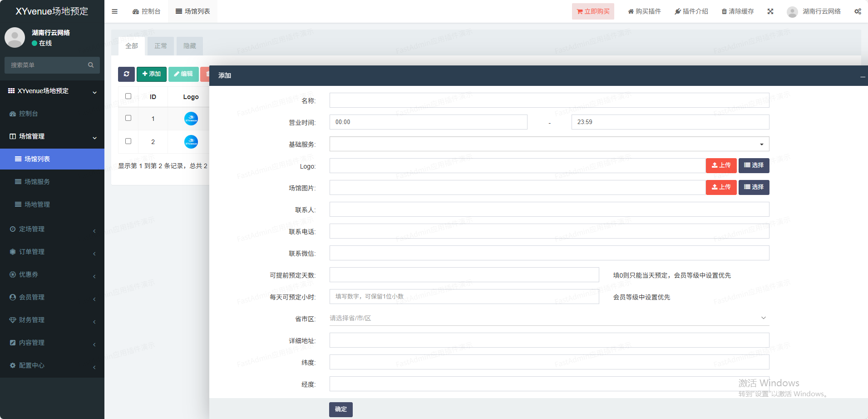868x419 pixels.
Task: Click the refresh button in the table toolbar
Action: pyautogui.click(x=126, y=74)
